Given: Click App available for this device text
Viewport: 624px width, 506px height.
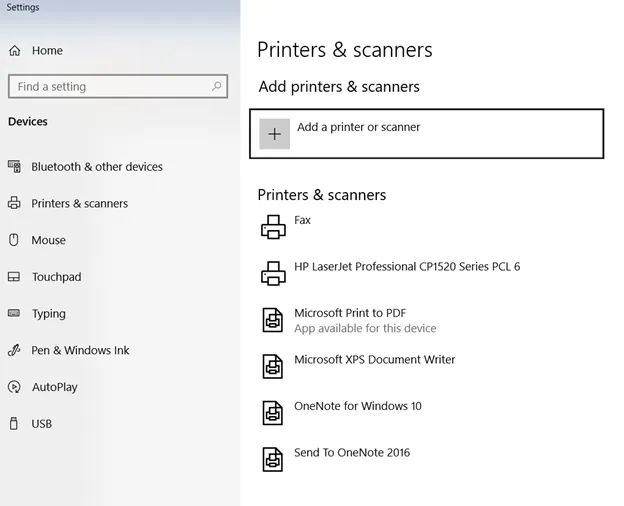Looking at the screenshot, I should pos(365,328).
